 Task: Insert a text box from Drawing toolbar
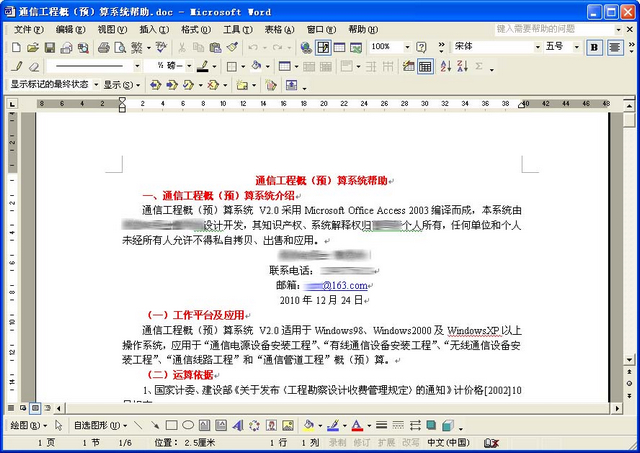(x=204, y=426)
